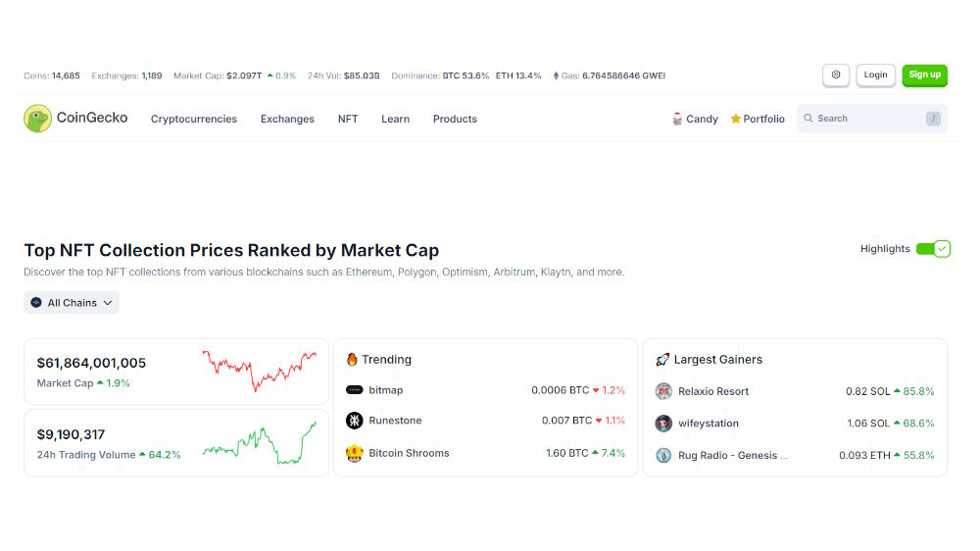Screen dimensions: 980x551
Task: Click the $61,864,001,005 market cap value
Action: coord(91,363)
